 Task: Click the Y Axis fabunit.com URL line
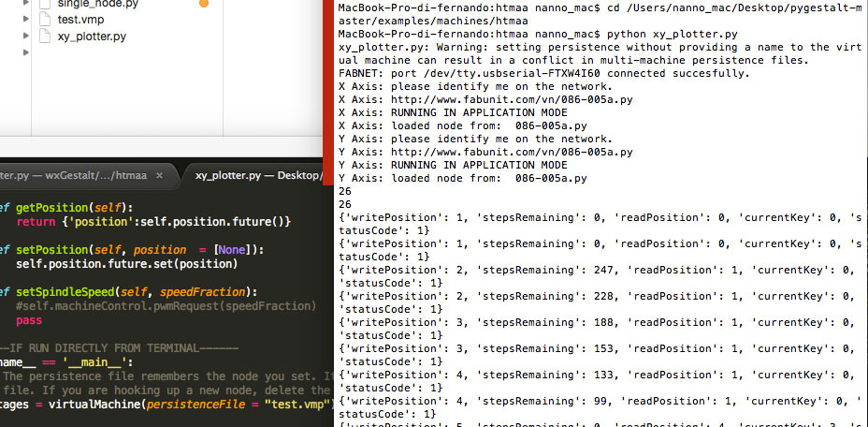pos(485,152)
